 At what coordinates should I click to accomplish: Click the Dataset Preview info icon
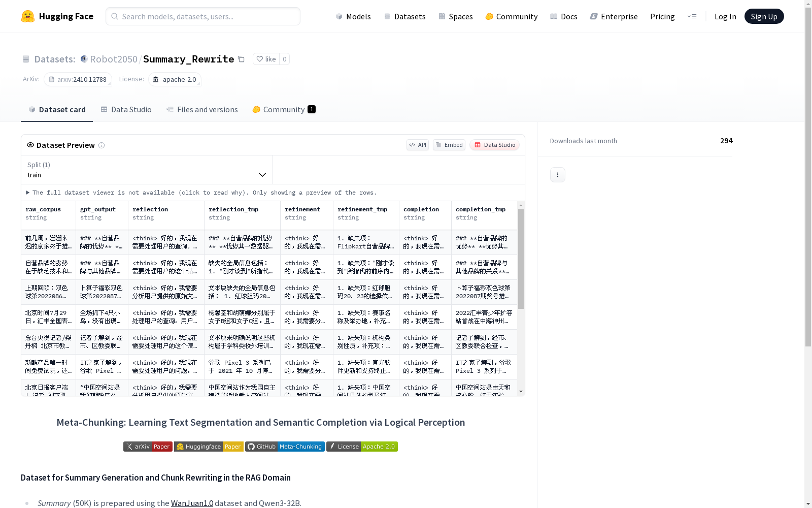point(101,145)
